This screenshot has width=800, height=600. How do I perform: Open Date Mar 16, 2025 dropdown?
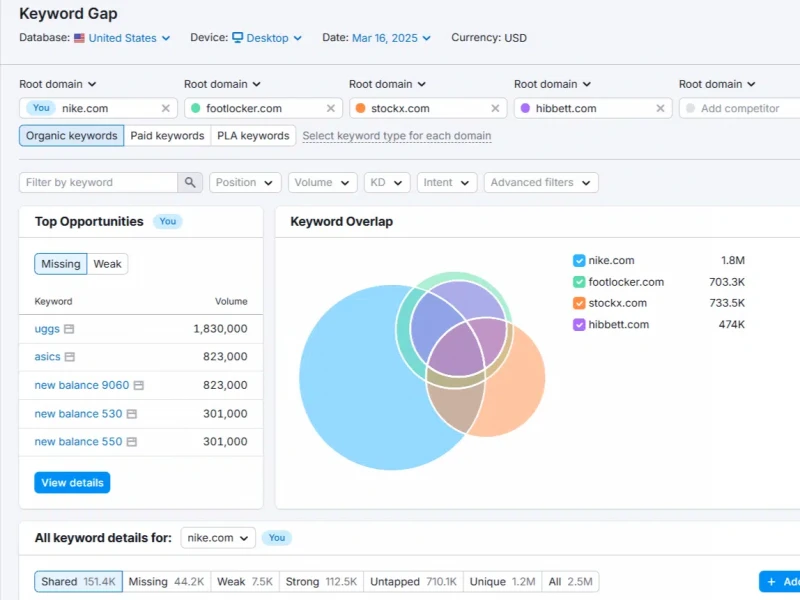coord(391,38)
